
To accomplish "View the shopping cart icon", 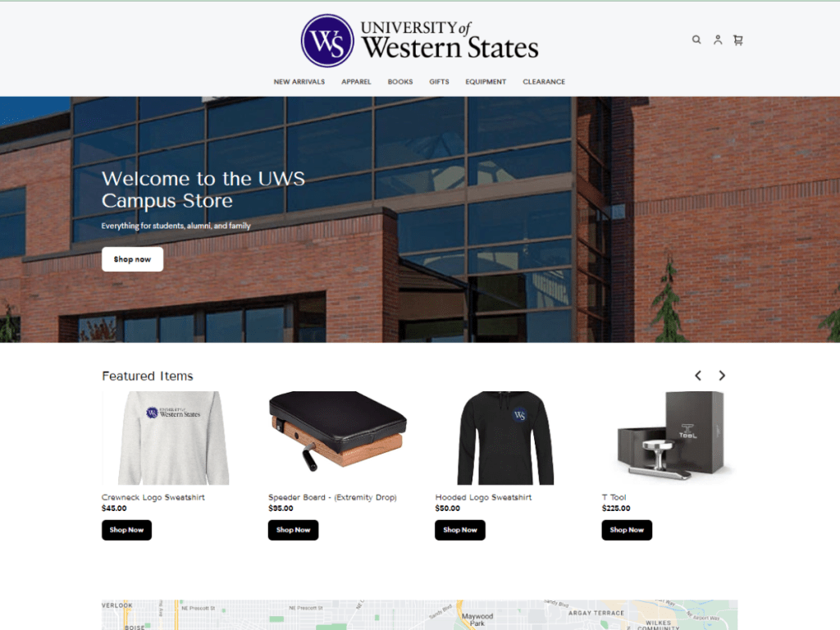I will 738,39.
